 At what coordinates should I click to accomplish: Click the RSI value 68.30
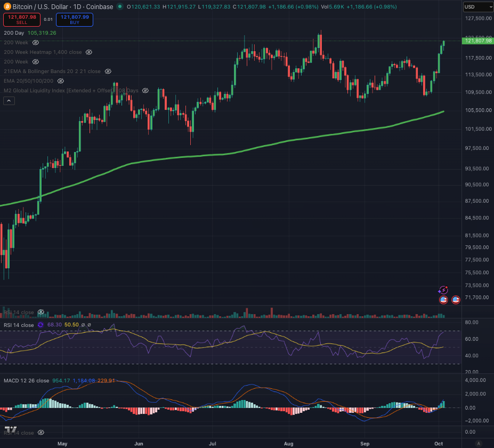[54, 325]
